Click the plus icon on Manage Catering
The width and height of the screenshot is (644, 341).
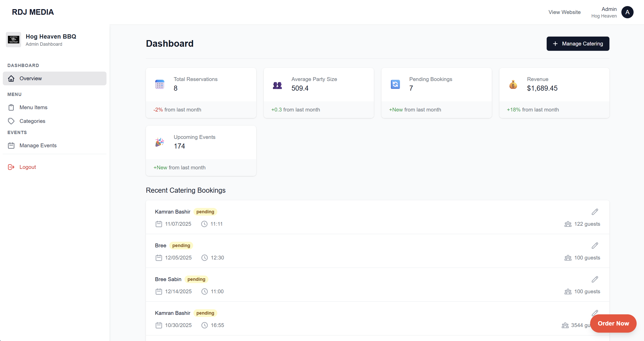[x=555, y=43]
